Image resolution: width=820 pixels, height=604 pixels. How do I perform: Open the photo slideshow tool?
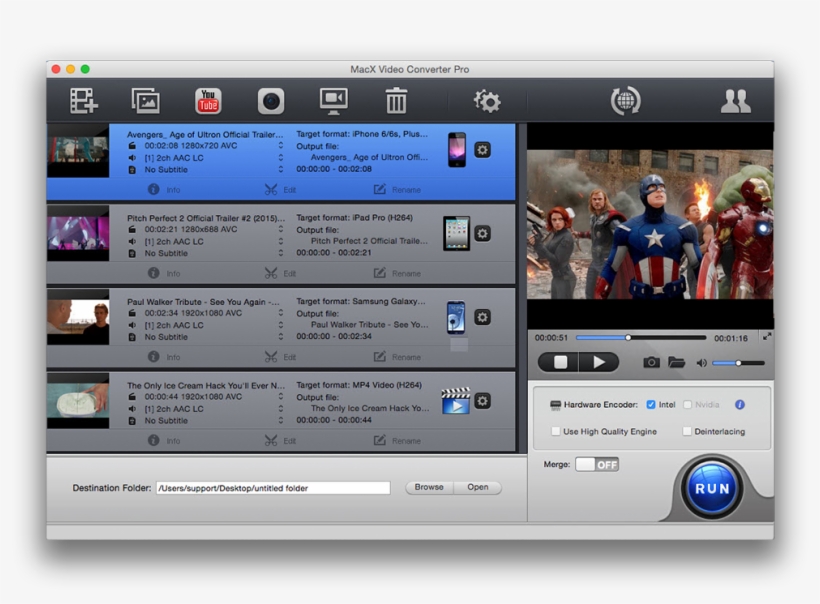[x=146, y=100]
